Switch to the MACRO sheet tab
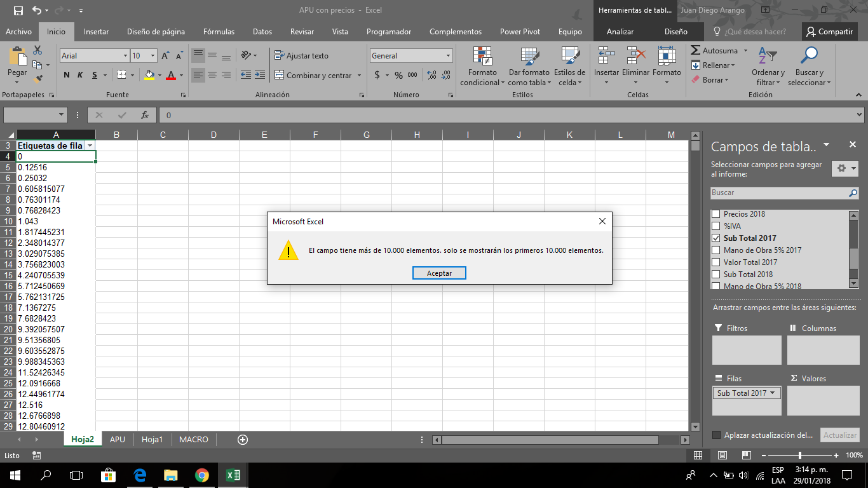This screenshot has height=488, width=868. pyautogui.click(x=194, y=439)
